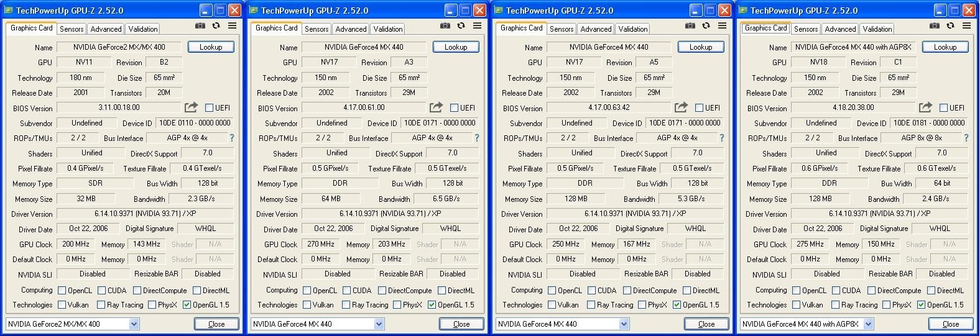Viewport: 980px width, 336px height.
Task: Click SDR memory type value
Action: click(95, 183)
